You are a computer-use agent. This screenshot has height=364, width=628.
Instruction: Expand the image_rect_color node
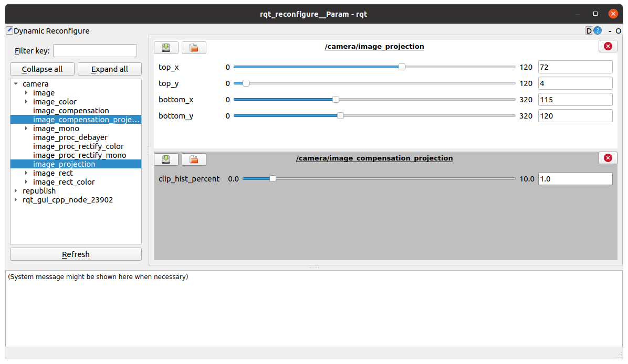pos(26,182)
